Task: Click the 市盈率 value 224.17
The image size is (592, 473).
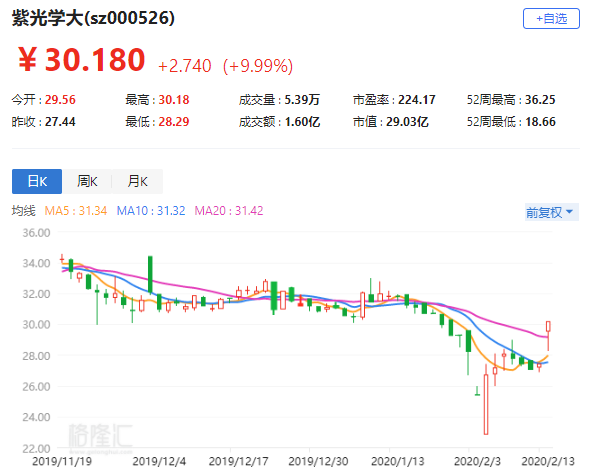Action: (x=417, y=100)
